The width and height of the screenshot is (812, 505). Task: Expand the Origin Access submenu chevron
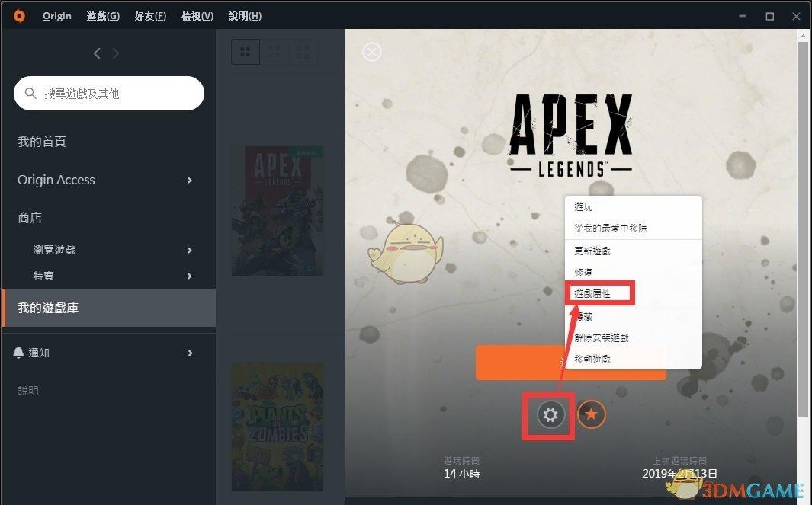click(190, 180)
